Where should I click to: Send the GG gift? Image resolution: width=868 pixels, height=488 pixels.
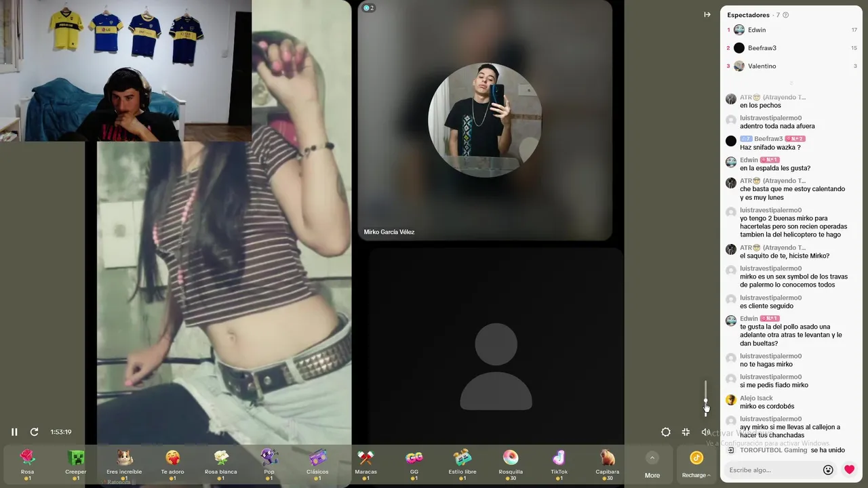click(x=414, y=464)
